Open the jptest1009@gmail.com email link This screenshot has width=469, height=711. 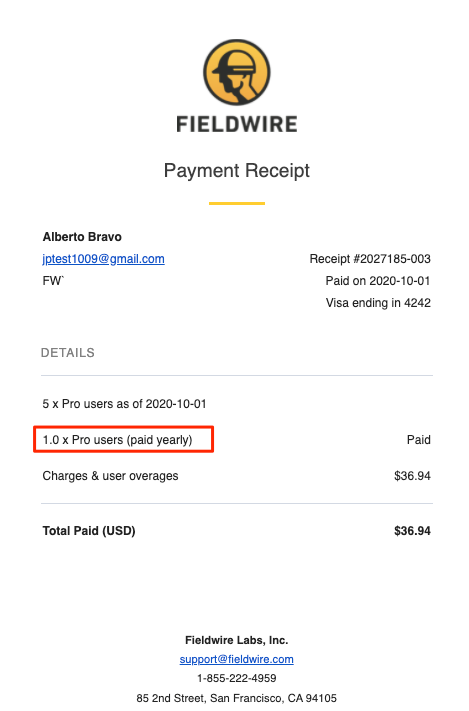tap(103, 259)
